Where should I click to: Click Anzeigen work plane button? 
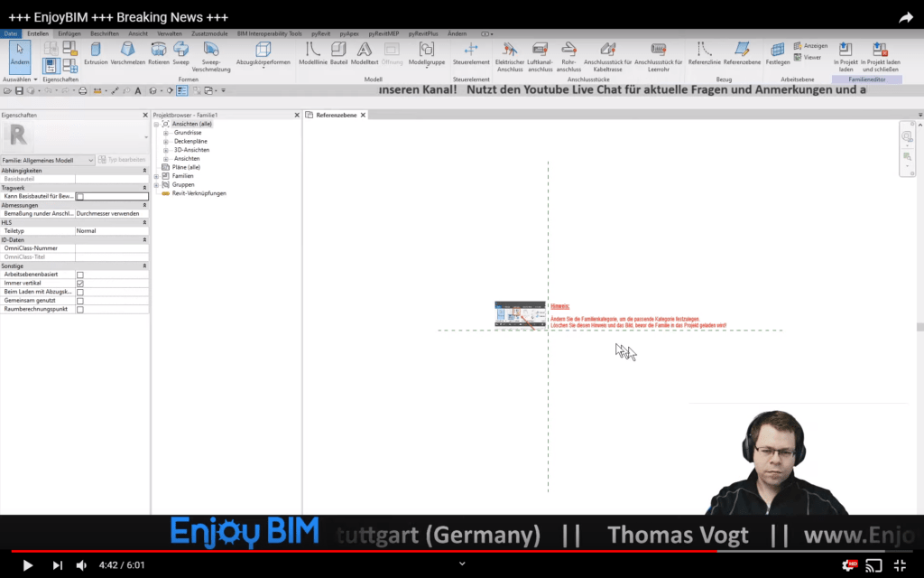pyautogui.click(x=810, y=46)
